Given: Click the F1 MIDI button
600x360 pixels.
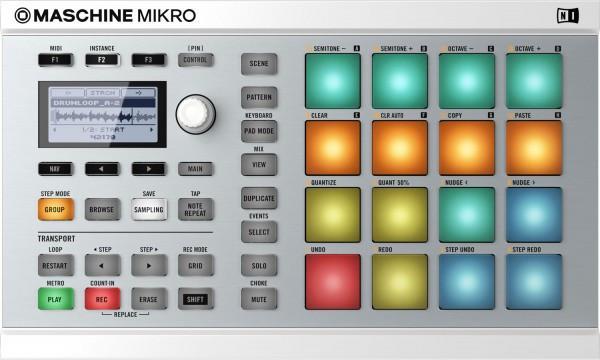Looking at the screenshot, I should [x=55, y=60].
